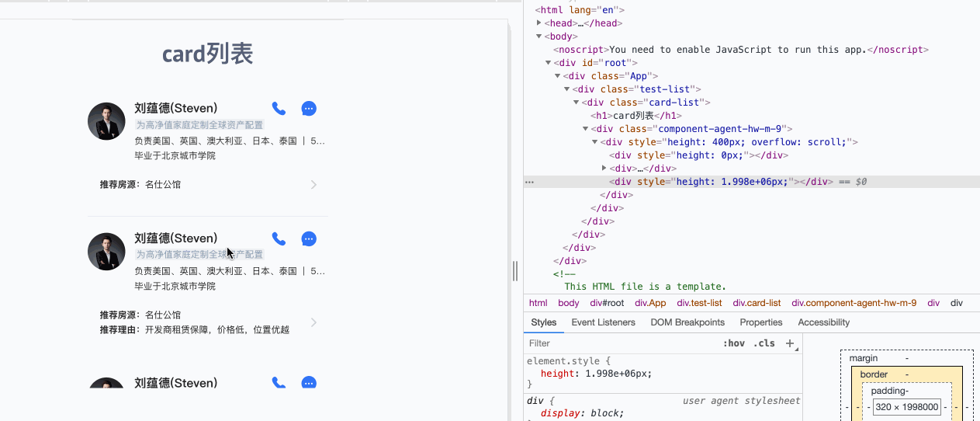Collapse the div class="App" node
980x421 pixels.
[557, 76]
